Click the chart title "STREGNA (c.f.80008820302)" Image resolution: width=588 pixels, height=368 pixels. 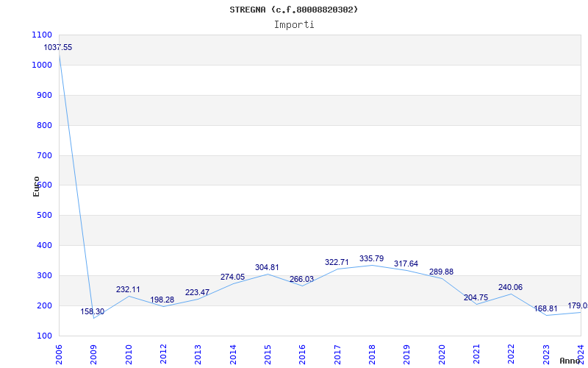pos(293,10)
